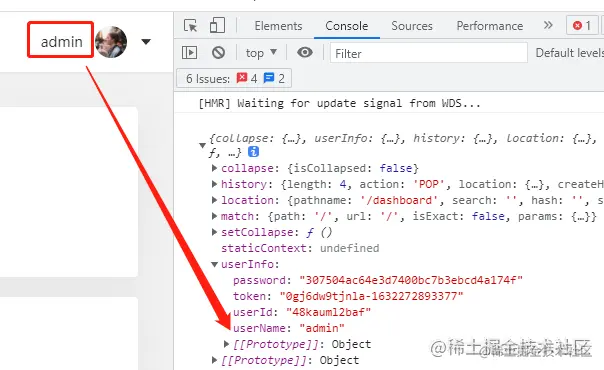Image resolution: width=604 pixels, height=370 pixels.
Task: Toggle the device toolbar icon
Action: 217,26
